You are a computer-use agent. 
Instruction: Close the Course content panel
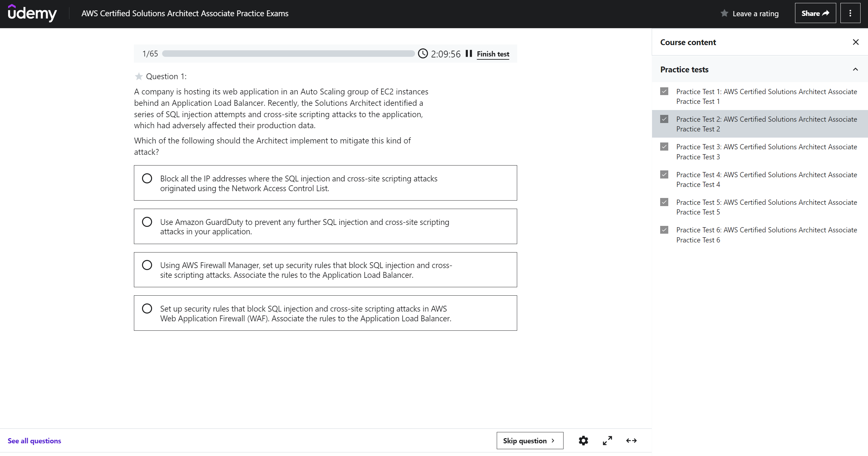tap(855, 42)
